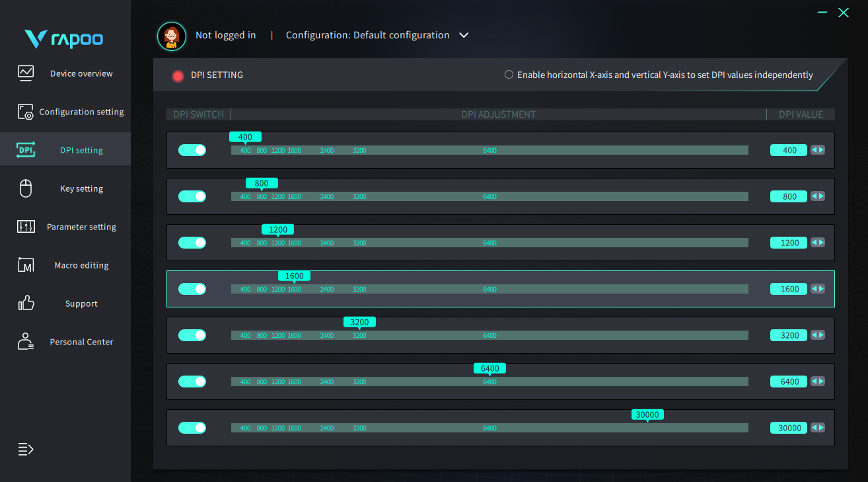
Task: Increase 1200 DPI value with right arrow
Action: (x=821, y=243)
